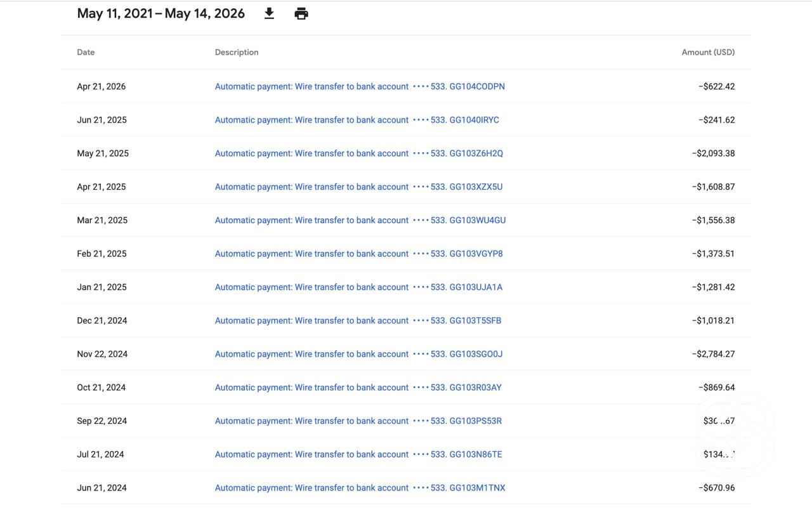
Task: Click the date Jun 21, 2024
Action: click(101, 488)
